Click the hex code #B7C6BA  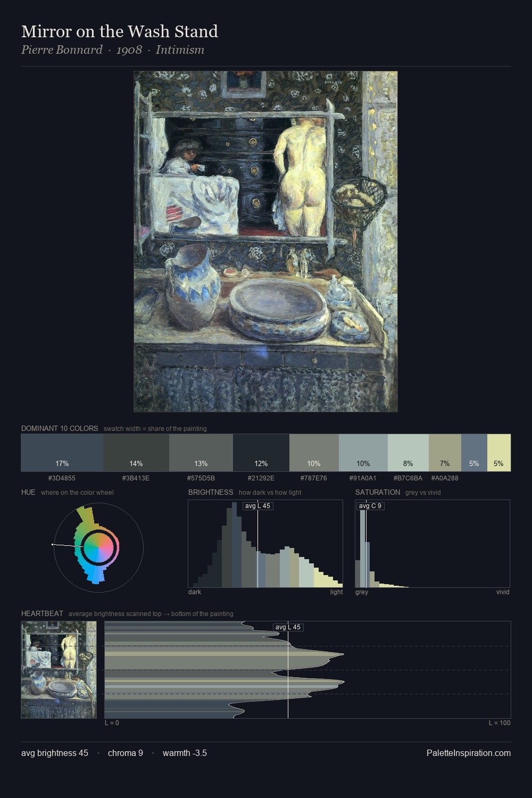click(408, 478)
